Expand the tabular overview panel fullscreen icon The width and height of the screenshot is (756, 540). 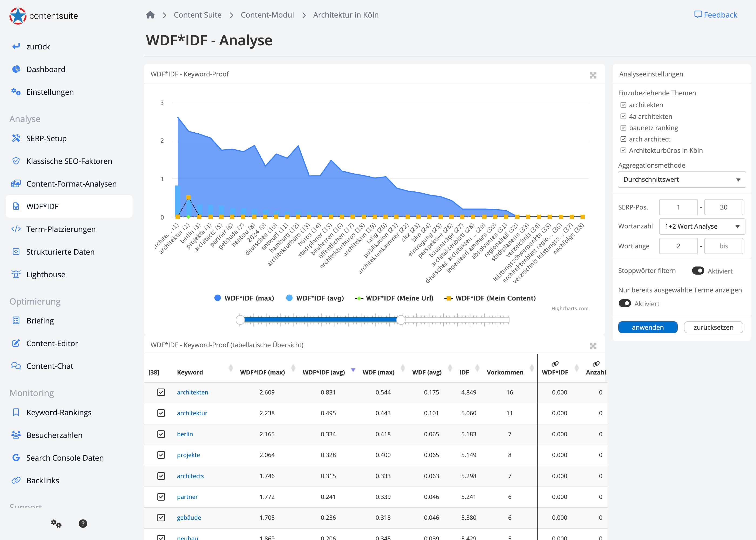pyautogui.click(x=593, y=346)
